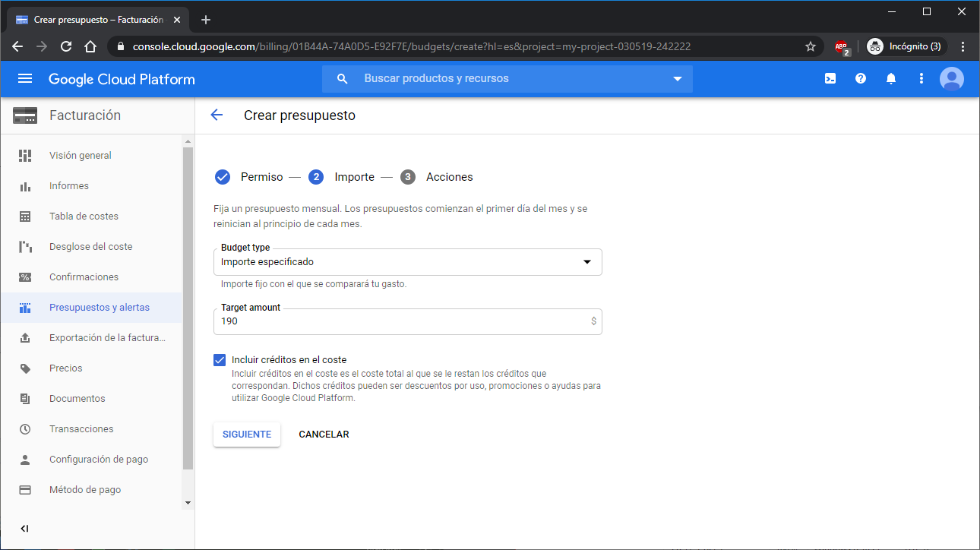Click the SIGUIENTE button

tap(247, 435)
